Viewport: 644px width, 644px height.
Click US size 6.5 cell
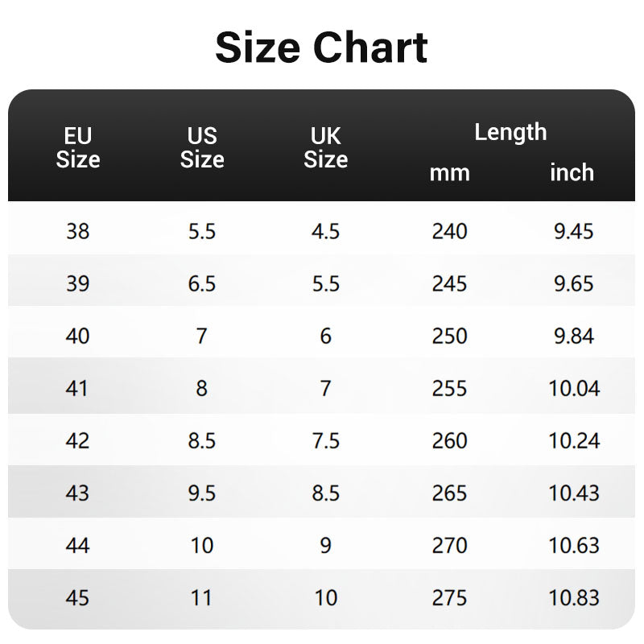[x=201, y=284]
